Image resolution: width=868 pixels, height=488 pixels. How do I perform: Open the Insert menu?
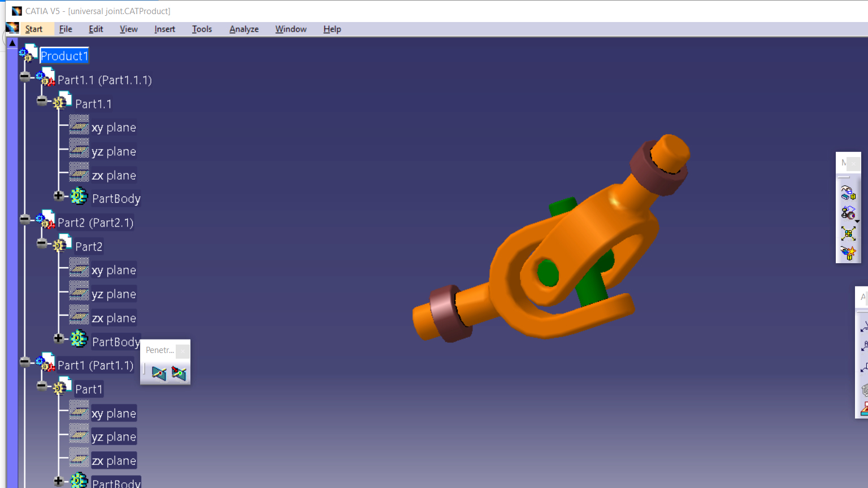click(x=165, y=29)
